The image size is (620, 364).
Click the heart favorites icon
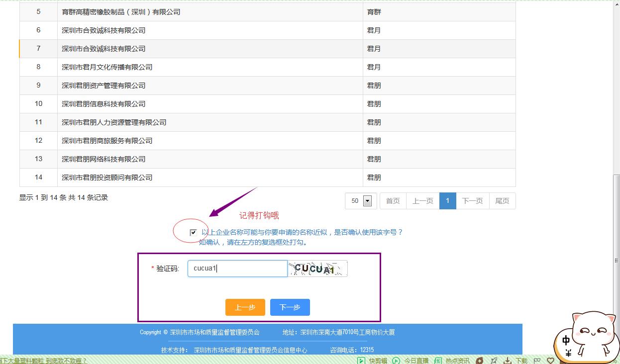[x=550, y=361]
